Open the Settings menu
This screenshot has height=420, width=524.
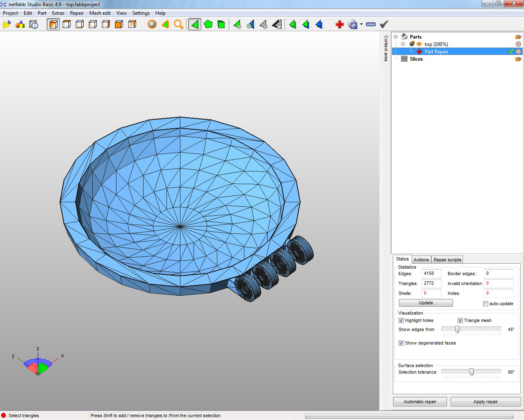coord(141,13)
